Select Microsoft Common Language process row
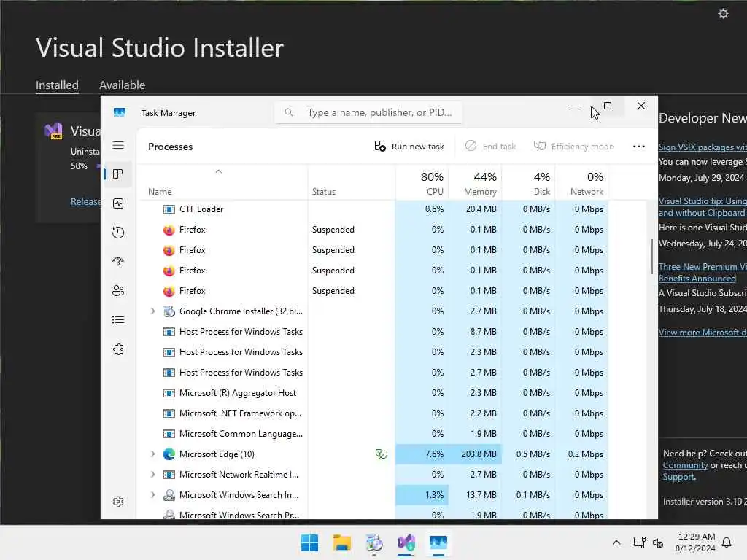 click(373, 434)
